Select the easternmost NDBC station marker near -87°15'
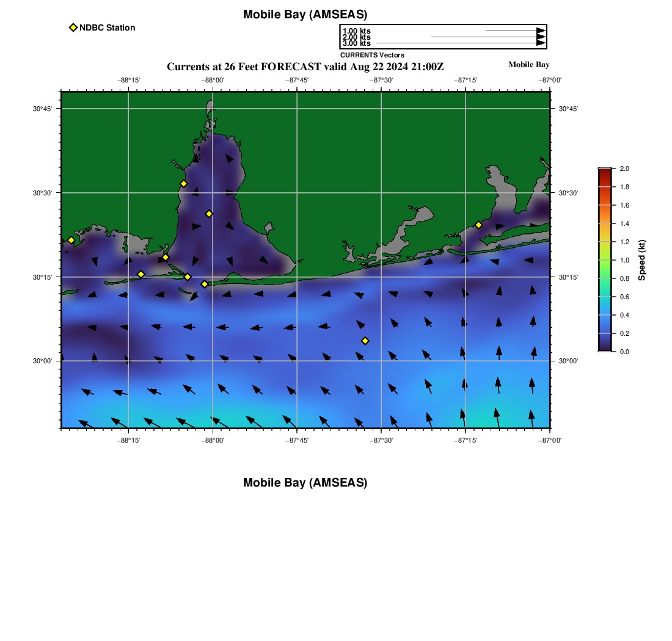 pyautogui.click(x=478, y=225)
